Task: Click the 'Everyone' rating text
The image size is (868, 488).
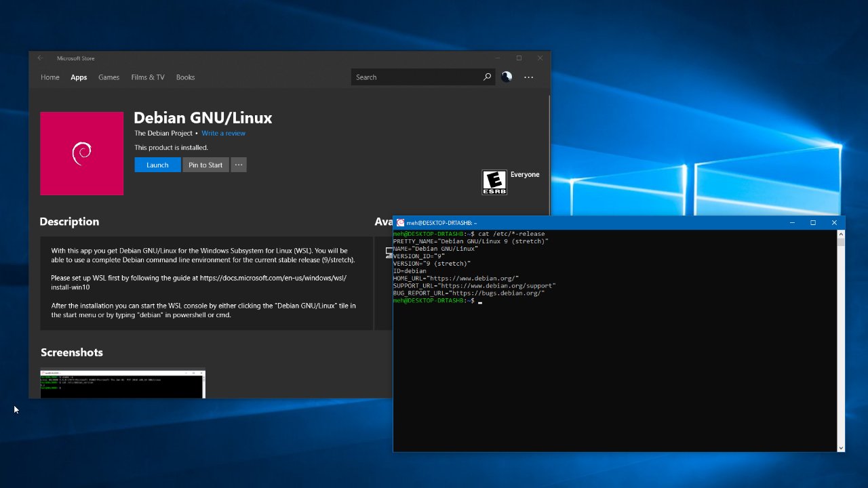Action: pyautogui.click(x=525, y=174)
